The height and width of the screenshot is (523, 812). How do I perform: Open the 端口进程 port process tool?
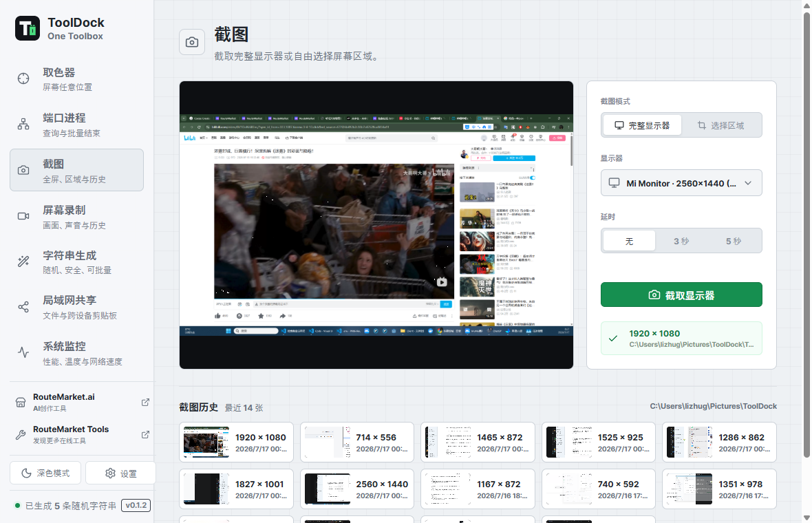[x=76, y=125]
